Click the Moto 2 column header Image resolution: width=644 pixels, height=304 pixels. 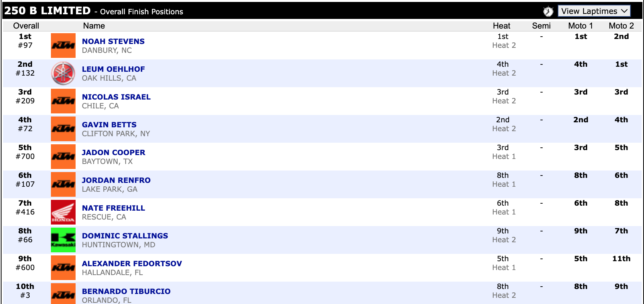point(621,26)
